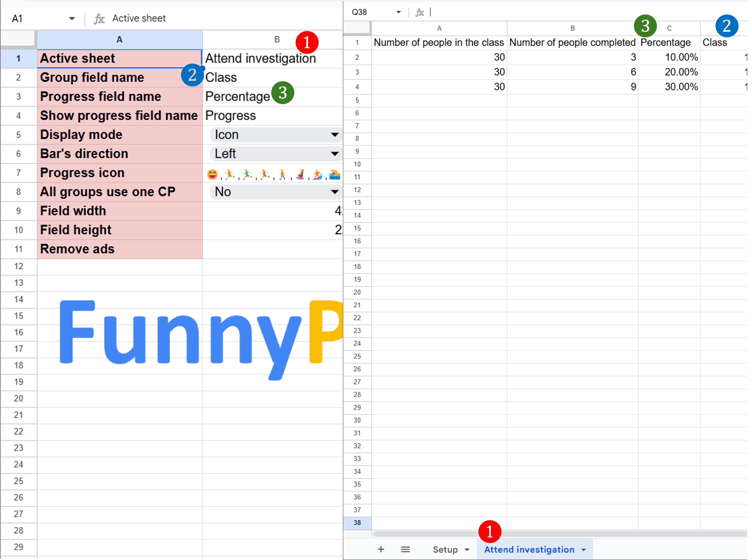Viewport: 752px width, 560px height.
Task: Open the Bar's direction Left dropdown
Action: 334,154
